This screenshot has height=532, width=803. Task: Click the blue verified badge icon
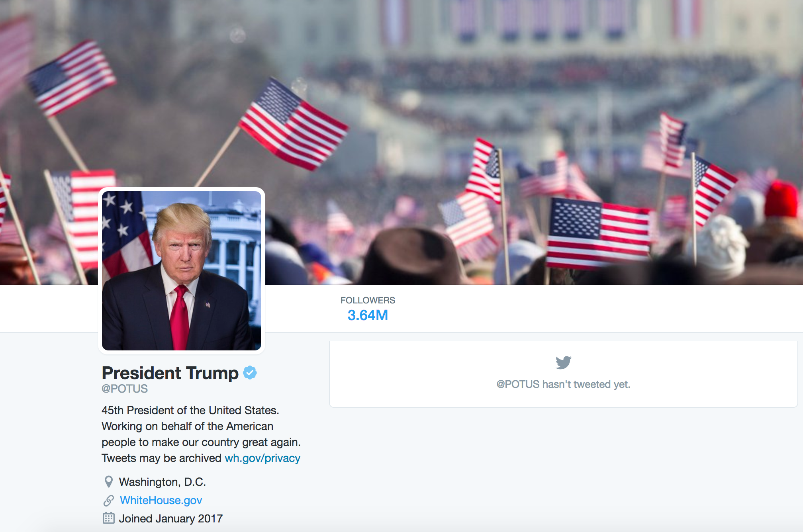point(250,373)
